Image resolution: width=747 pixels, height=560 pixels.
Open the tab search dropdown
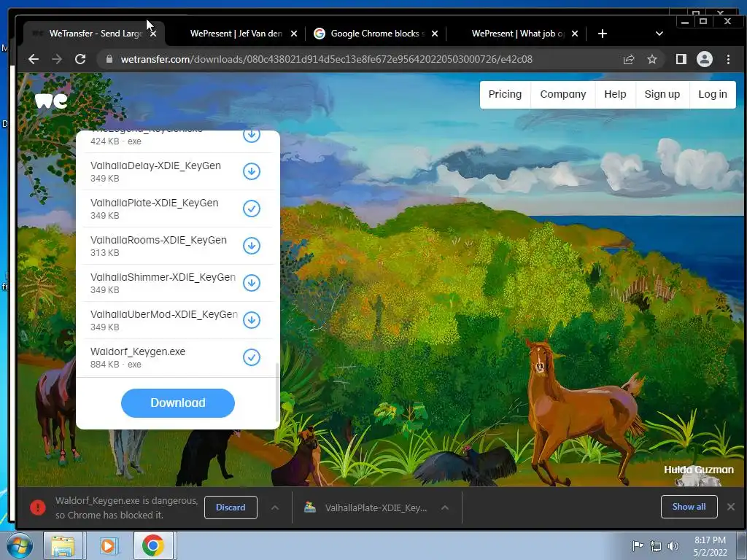point(659,34)
